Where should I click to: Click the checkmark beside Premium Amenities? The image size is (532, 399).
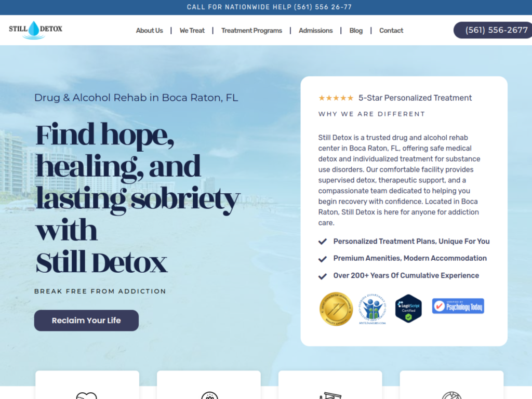pyautogui.click(x=323, y=259)
